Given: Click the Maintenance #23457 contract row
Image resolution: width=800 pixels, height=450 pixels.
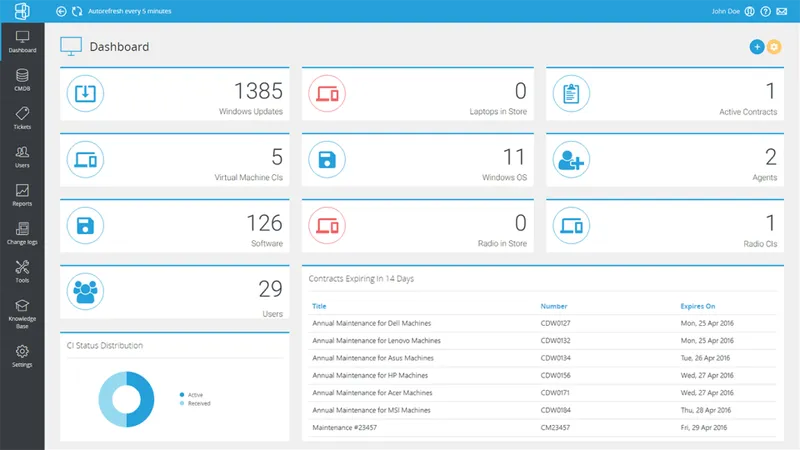Looking at the screenshot, I should 542,428.
